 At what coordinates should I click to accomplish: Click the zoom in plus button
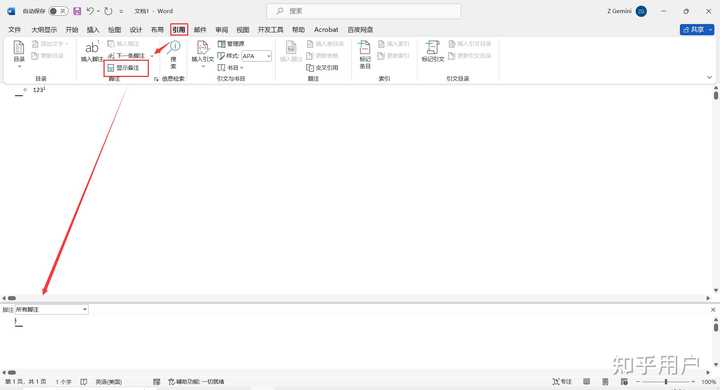coord(692,381)
